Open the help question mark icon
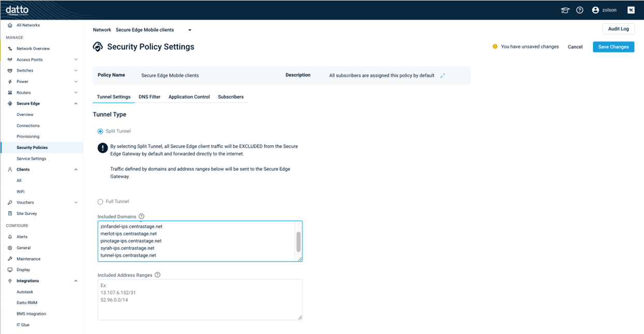This screenshot has width=644, height=334. pos(580,10)
